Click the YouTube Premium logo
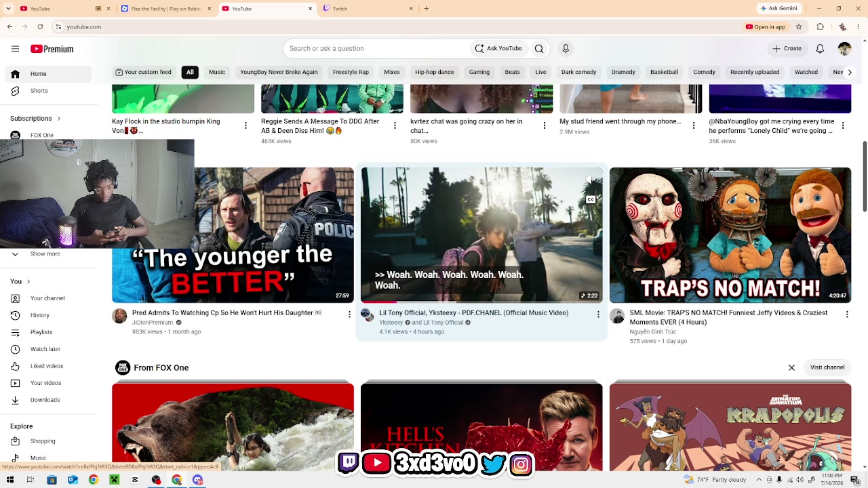This screenshot has height=488, width=868. (x=52, y=49)
